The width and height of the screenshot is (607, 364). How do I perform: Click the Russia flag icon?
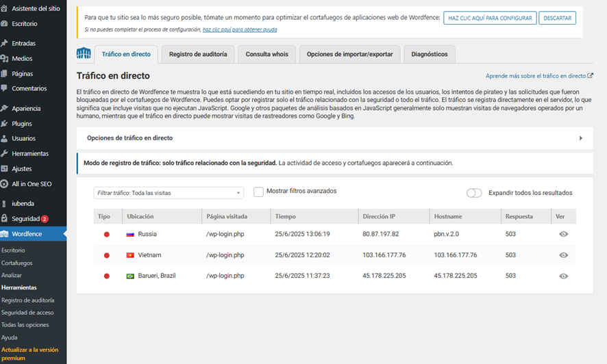(x=130, y=234)
